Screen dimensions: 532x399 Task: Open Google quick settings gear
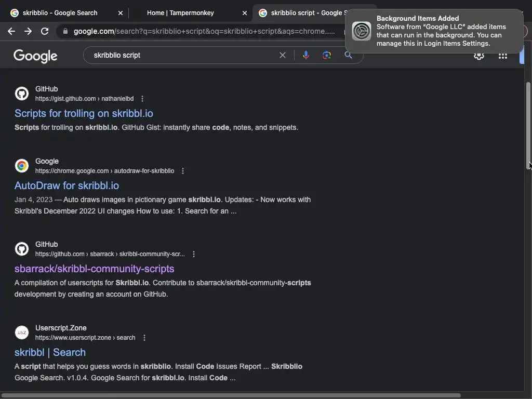tap(478, 56)
